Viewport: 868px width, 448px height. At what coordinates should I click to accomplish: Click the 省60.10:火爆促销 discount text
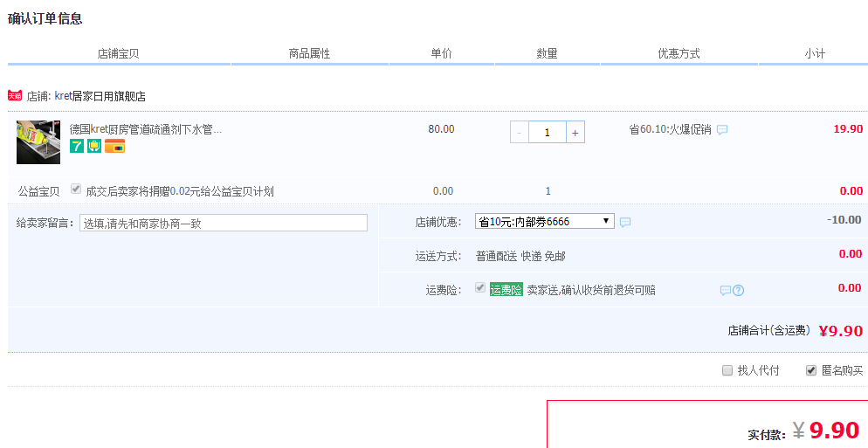pos(670,130)
